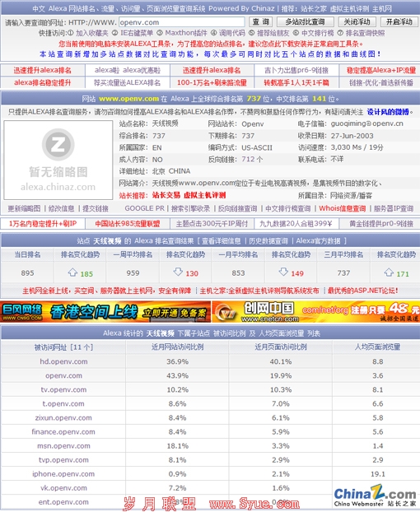Open the 历史数据查询 tab link

[268, 241]
